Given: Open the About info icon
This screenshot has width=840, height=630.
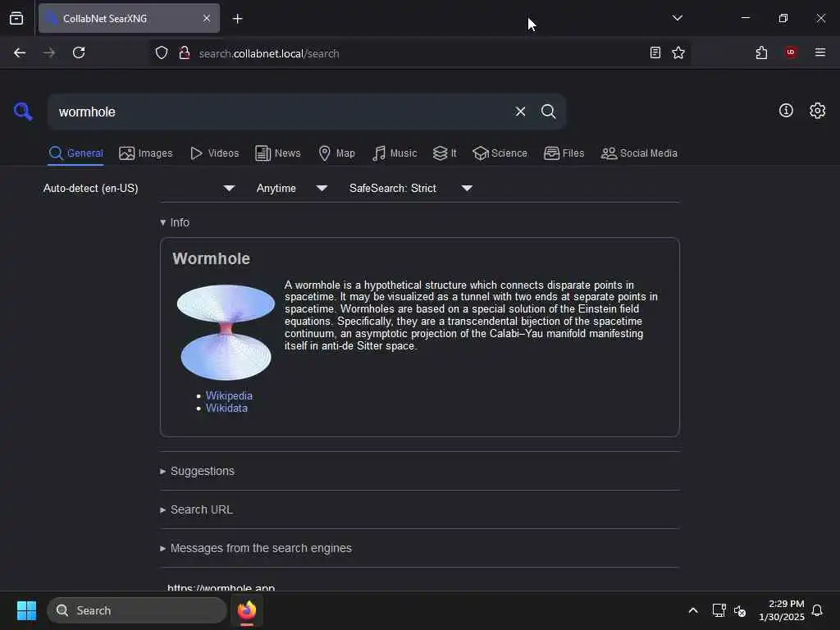Looking at the screenshot, I should click(786, 111).
